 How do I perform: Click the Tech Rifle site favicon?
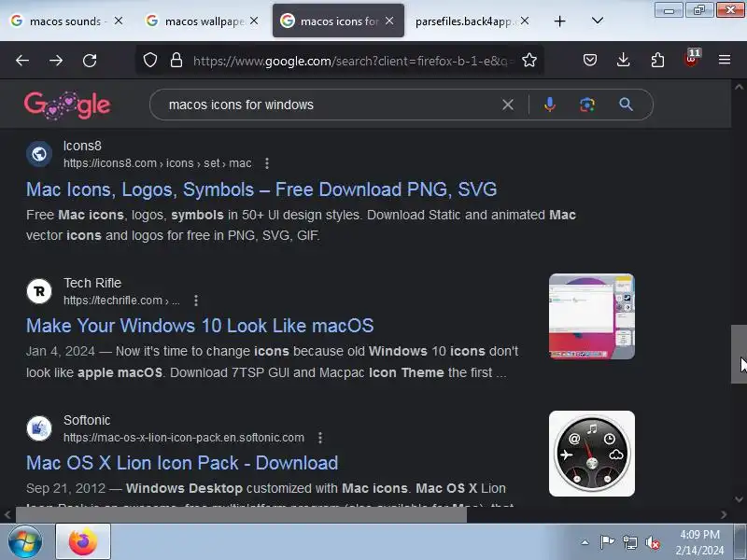[x=39, y=291]
